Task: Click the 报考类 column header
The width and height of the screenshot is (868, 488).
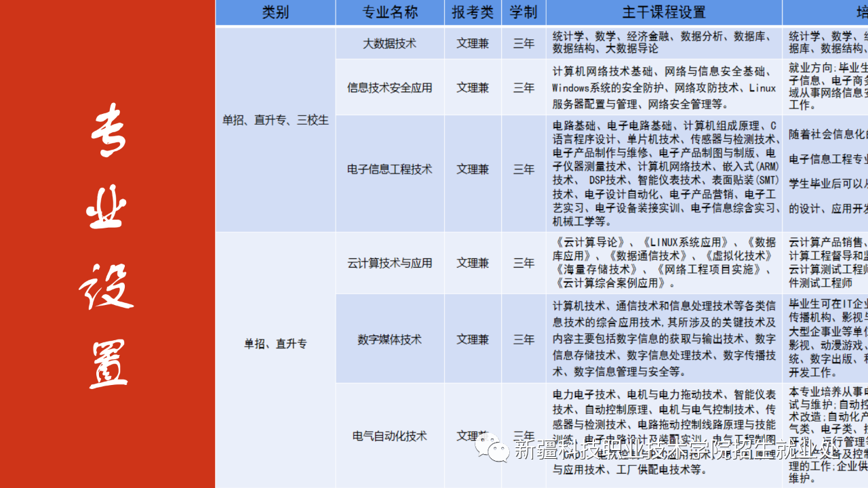Action: [x=473, y=12]
